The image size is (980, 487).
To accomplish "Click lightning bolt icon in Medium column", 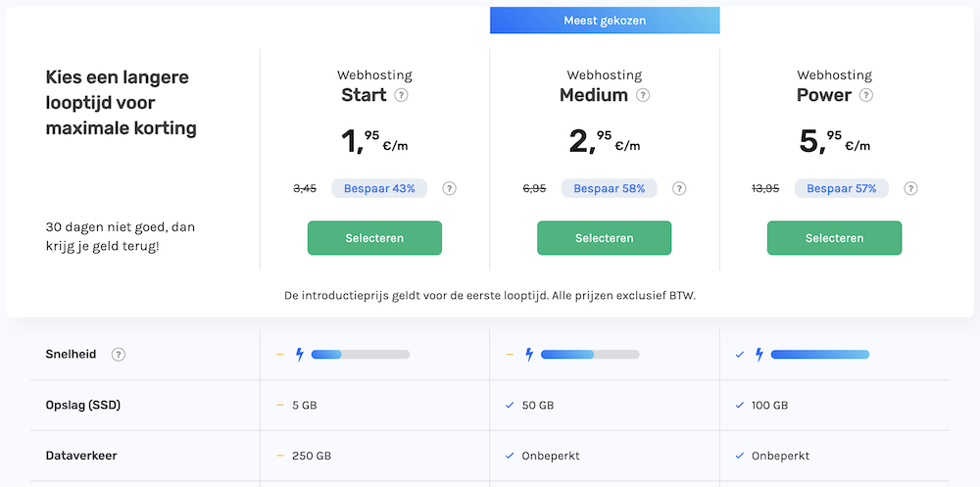I will [x=529, y=355].
